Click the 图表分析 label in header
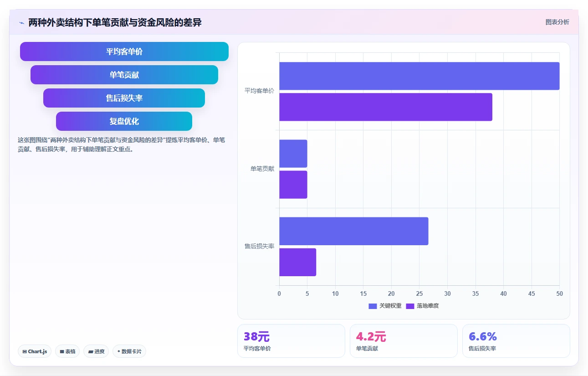 tap(557, 22)
